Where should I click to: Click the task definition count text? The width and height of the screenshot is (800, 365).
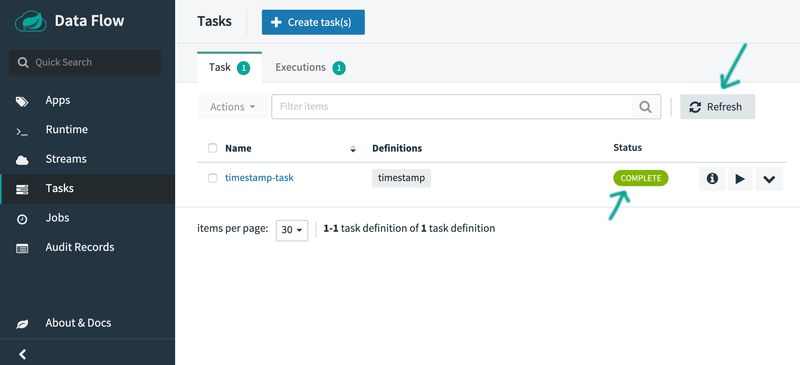pos(409,228)
